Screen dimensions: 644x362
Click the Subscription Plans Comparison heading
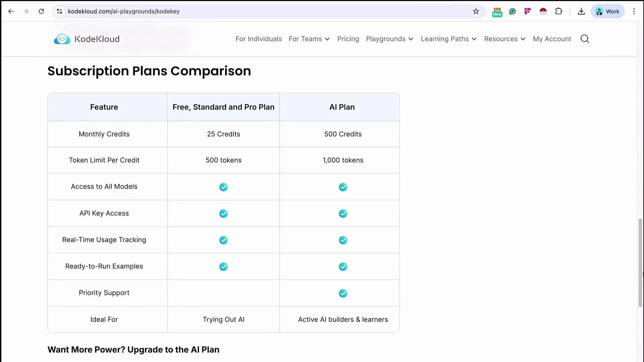(149, 71)
